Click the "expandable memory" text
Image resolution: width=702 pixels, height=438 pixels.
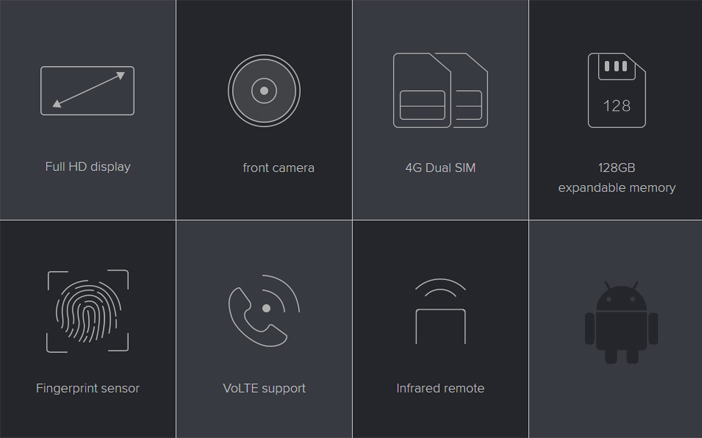[617, 188]
